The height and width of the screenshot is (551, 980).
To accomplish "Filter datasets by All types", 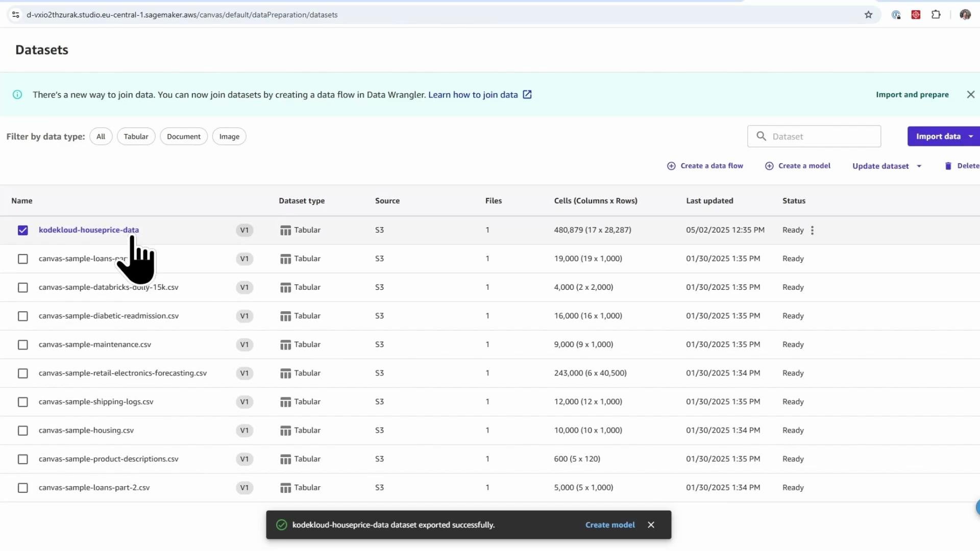I will click(101, 136).
